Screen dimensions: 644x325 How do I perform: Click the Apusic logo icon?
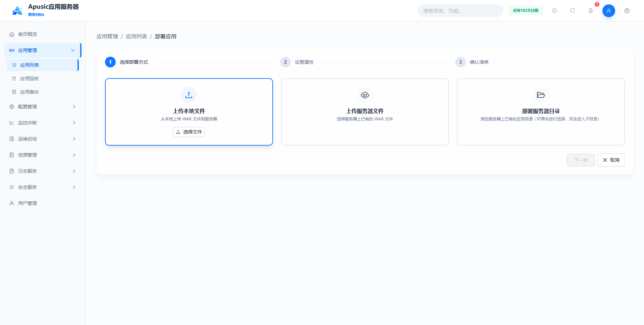[17, 10]
